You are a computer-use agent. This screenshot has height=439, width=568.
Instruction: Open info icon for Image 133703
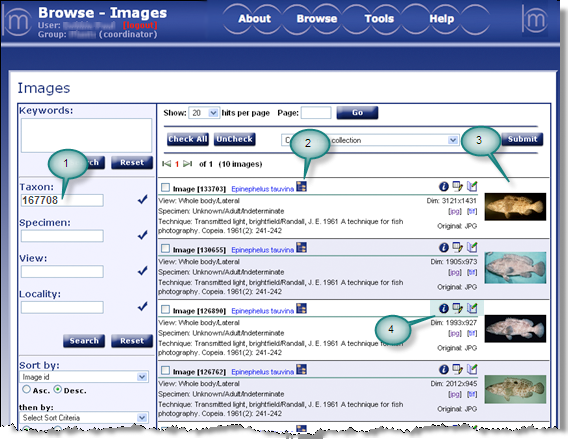444,187
